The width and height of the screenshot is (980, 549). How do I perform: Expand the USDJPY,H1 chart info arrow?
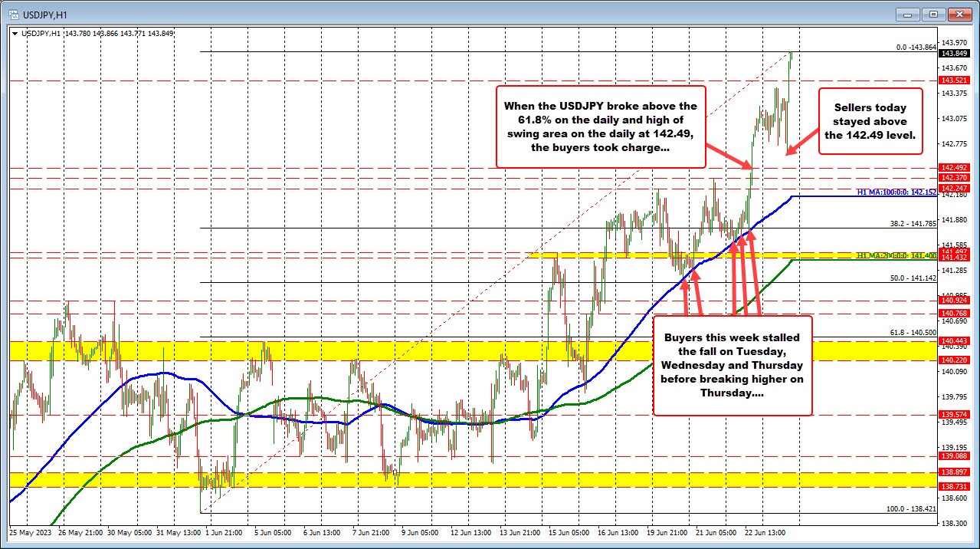[x=15, y=33]
